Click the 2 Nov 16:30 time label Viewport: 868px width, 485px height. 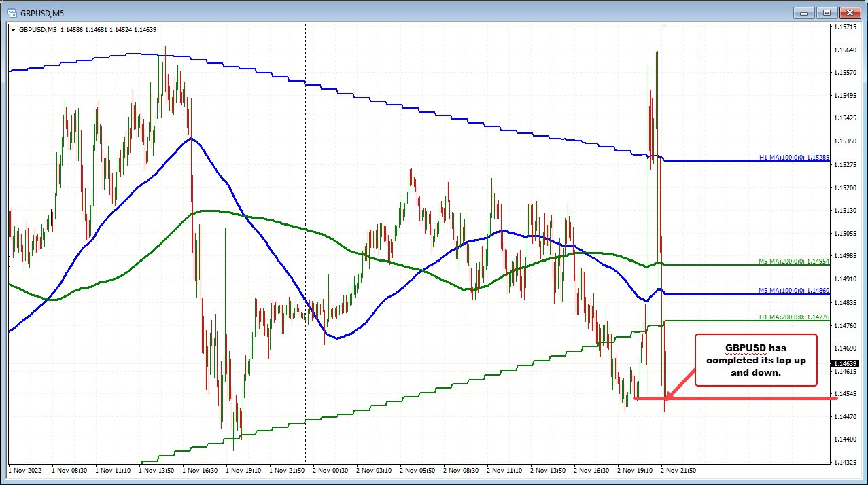(x=592, y=469)
